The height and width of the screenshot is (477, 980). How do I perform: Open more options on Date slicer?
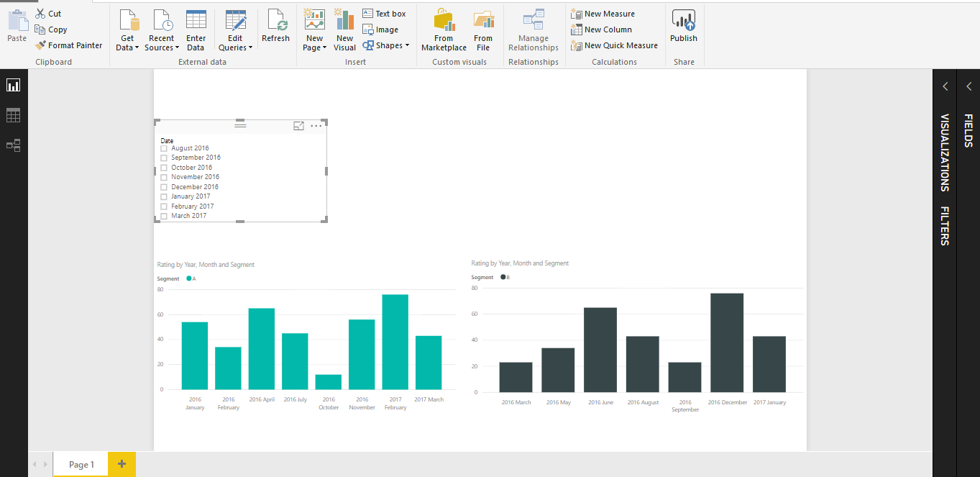316,126
